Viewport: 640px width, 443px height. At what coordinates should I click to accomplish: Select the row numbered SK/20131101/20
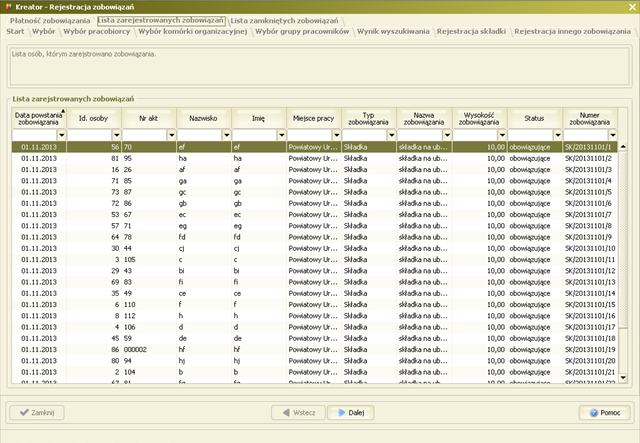pyautogui.click(x=314, y=361)
